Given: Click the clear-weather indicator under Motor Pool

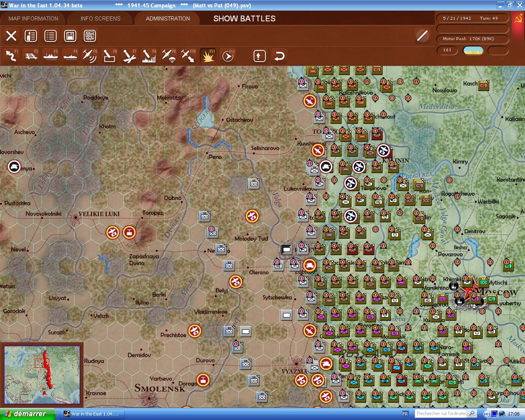Looking at the screenshot, I should (x=473, y=50).
